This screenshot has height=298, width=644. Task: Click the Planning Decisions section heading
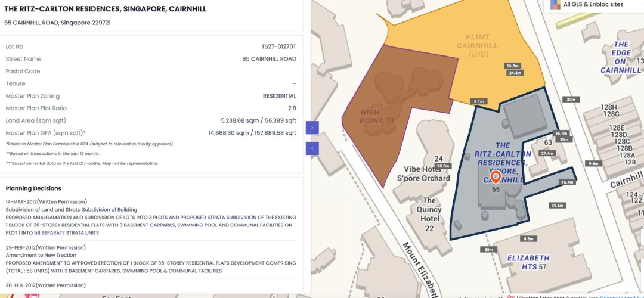coord(33,188)
